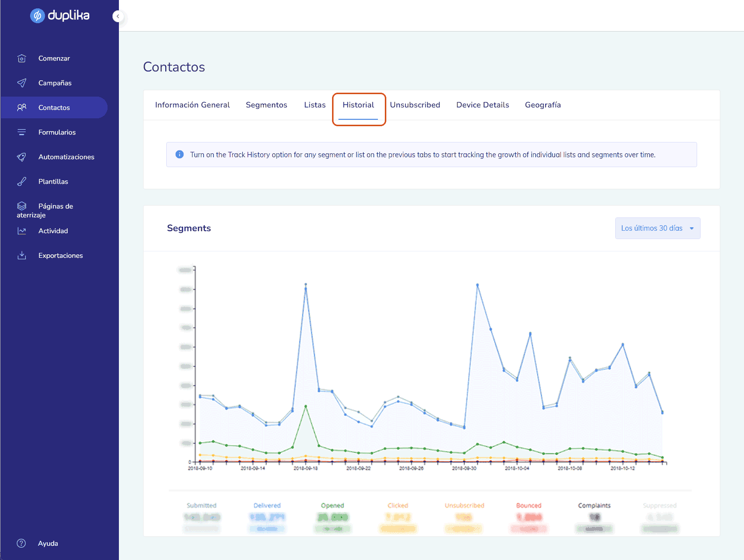744x560 pixels.
Task: Toggle the Bounced series legend item
Action: pos(528,505)
